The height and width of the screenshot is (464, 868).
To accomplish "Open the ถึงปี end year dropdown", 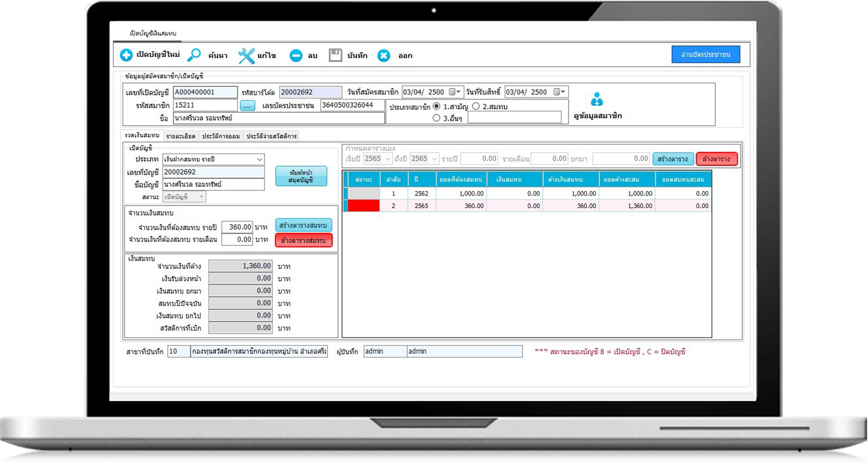I will coord(434,159).
